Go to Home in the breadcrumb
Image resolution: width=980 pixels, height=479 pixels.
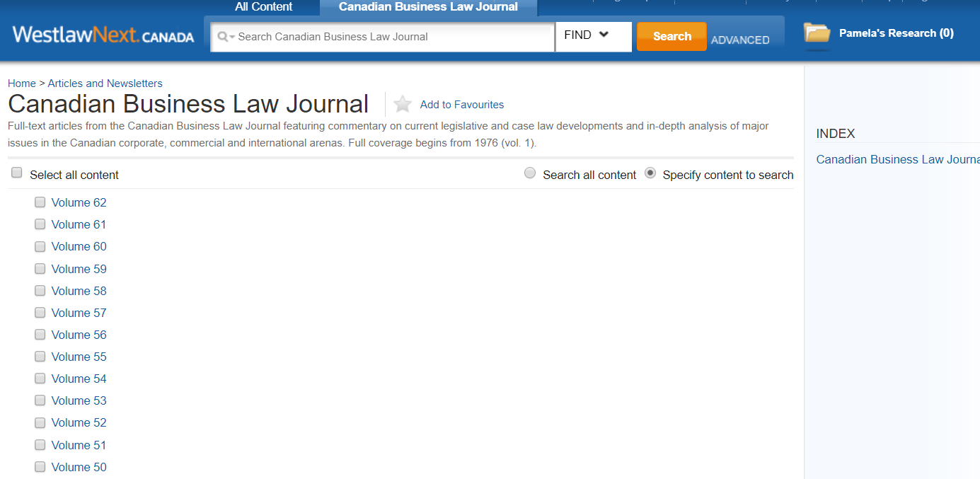22,83
